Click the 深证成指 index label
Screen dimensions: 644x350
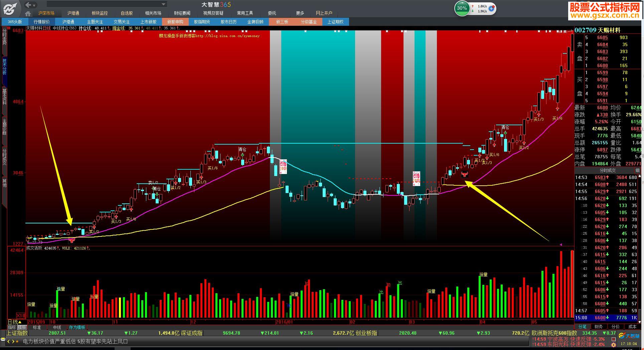pyautogui.click(x=191, y=333)
